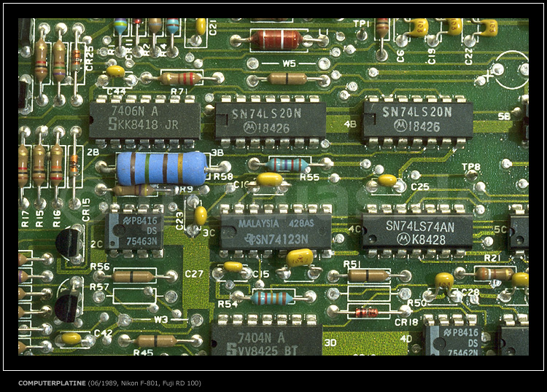The width and height of the screenshot is (547, 392).
Task: Select the tan R56 resistor
Action: coord(133,276)
